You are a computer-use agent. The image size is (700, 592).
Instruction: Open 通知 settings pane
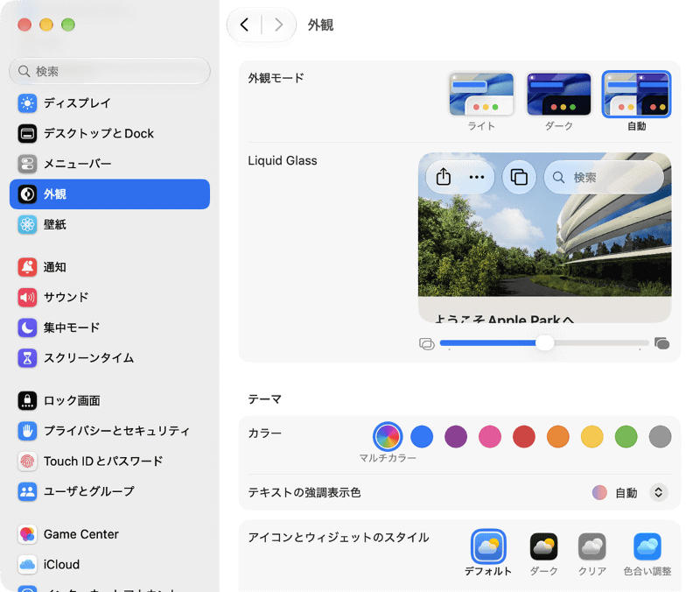pos(110,267)
